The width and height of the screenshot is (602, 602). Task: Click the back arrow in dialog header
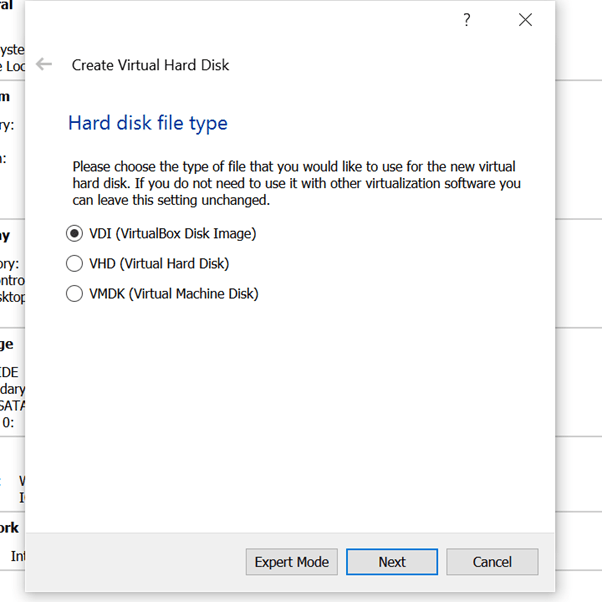pyautogui.click(x=44, y=64)
